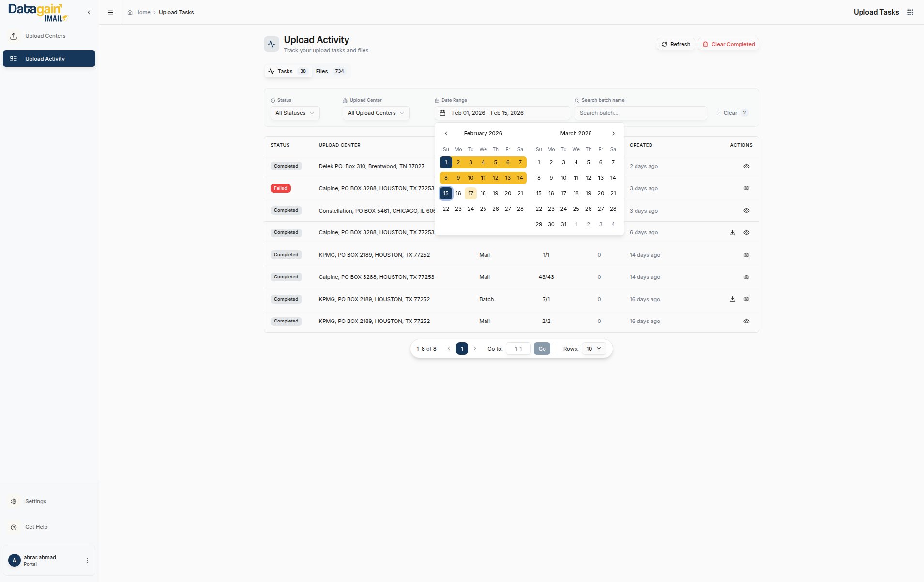Click the Clear Completed button
The width and height of the screenshot is (924, 582).
[728, 44]
